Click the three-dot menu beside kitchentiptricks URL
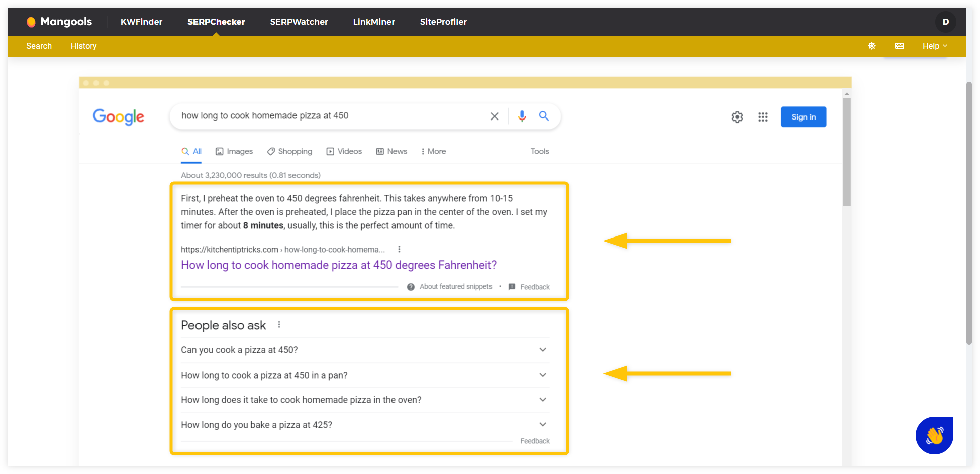 [x=399, y=249]
